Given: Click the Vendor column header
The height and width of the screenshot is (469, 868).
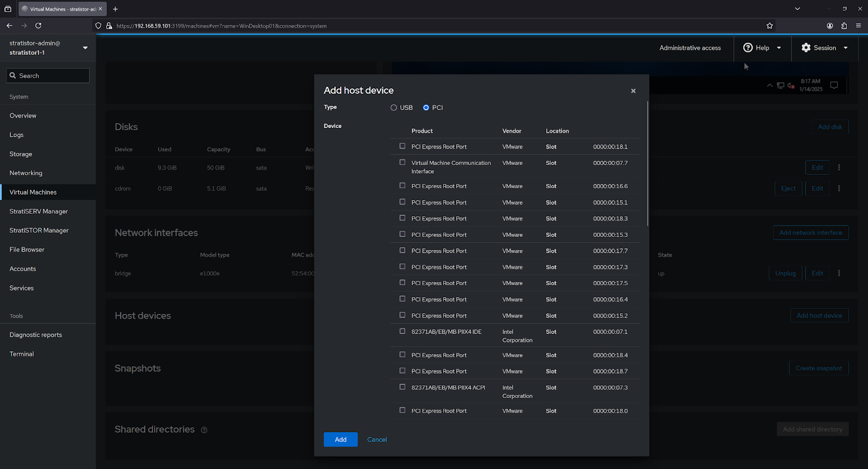Looking at the screenshot, I should (512, 131).
